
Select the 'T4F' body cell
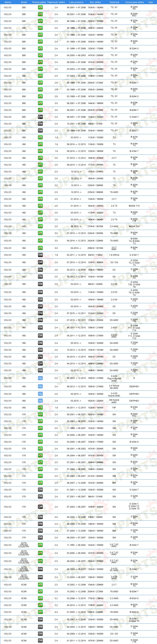(x=114, y=407)
